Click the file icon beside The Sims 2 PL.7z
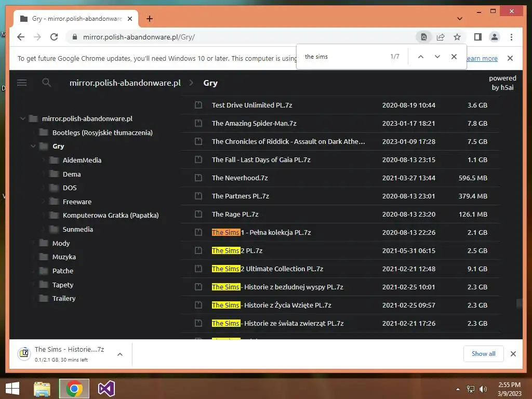This screenshot has height=399, width=532. tap(198, 251)
